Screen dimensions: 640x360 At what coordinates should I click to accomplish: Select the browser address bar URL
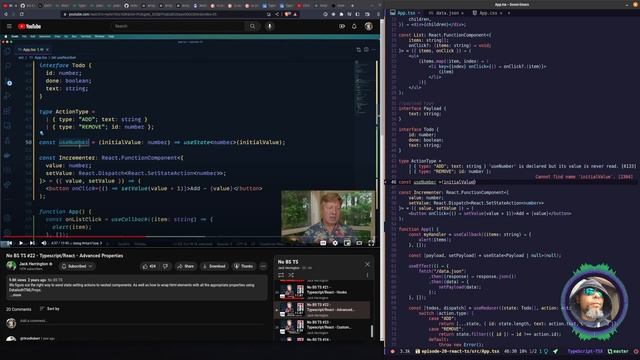tap(163, 14)
